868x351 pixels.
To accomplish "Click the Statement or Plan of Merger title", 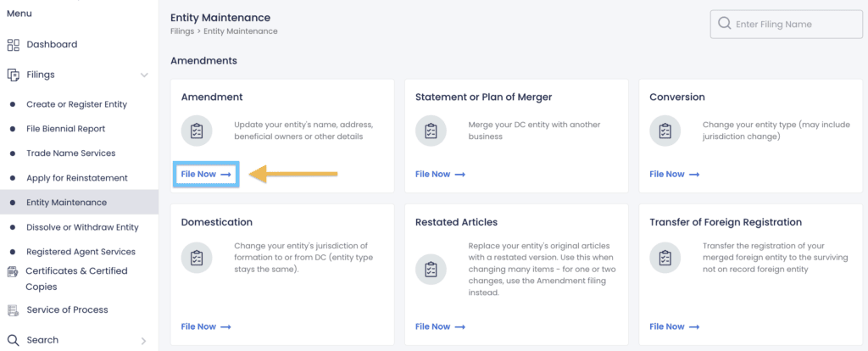I will click(x=483, y=97).
